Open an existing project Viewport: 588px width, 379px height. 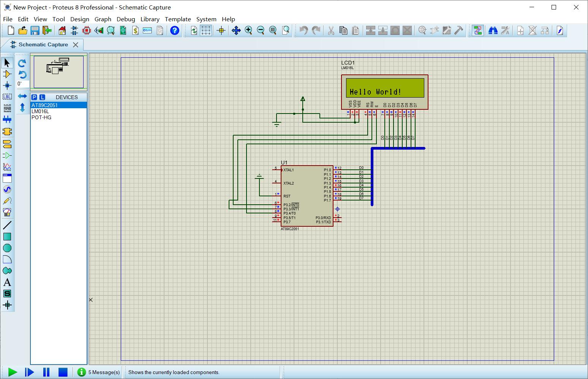[23, 30]
